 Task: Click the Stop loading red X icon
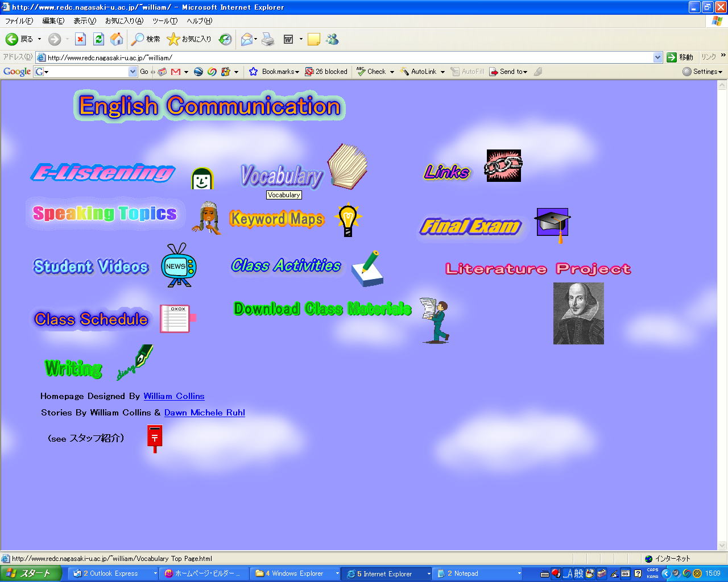click(80, 39)
